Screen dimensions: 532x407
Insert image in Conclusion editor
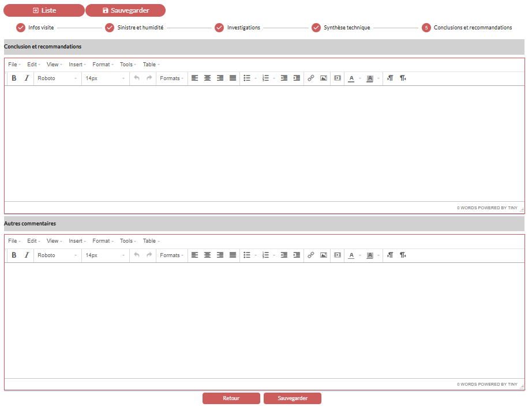[324, 78]
